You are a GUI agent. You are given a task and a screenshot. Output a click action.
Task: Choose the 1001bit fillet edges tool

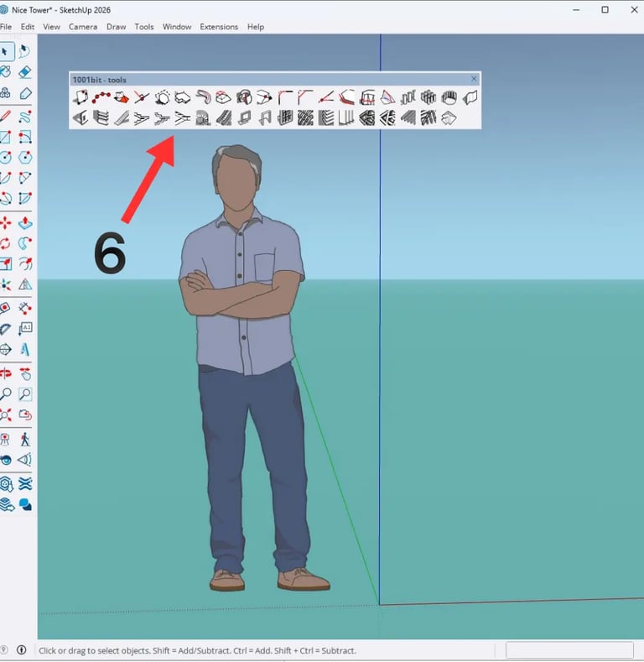point(286,97)
